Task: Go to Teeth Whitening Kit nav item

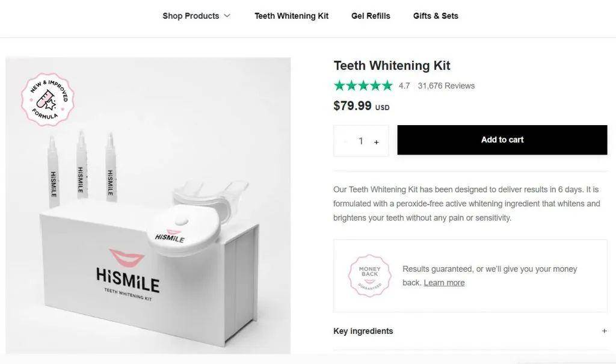Action: coord(291,16)
